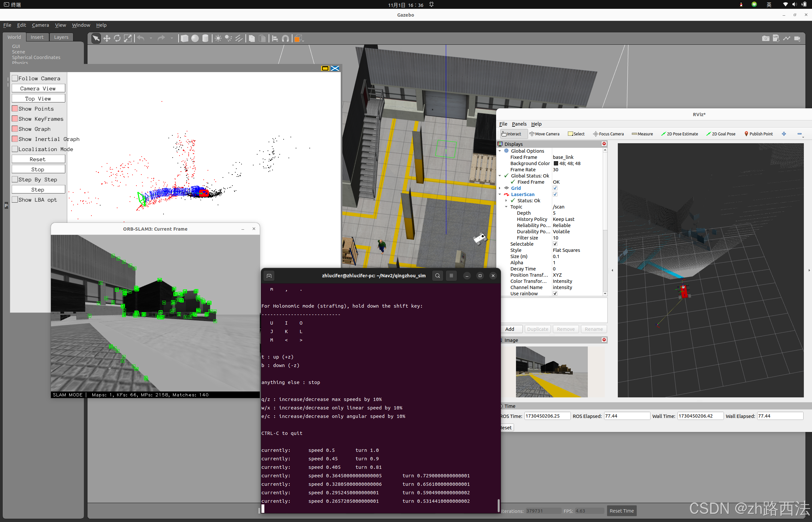This screenshot has height=522, width=812.
Task: Open the Camera menu in Gazebo
Action: pyautogui.click(x=40, y=25)
